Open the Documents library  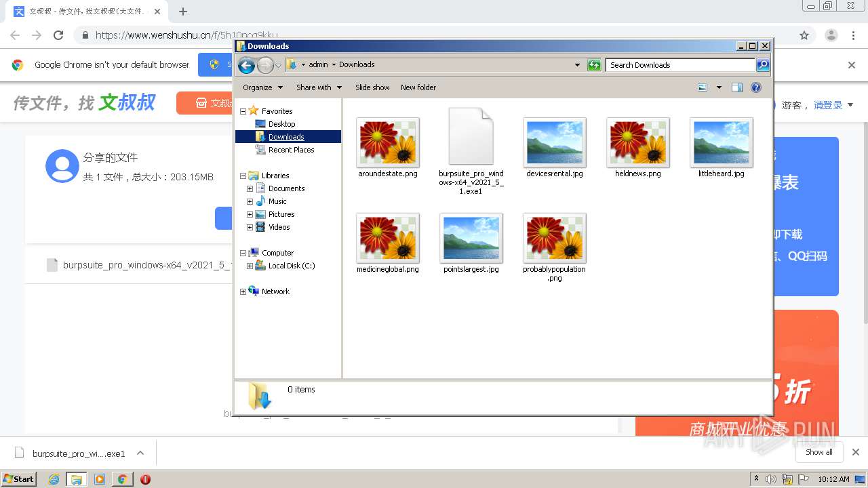pos(286,188)
